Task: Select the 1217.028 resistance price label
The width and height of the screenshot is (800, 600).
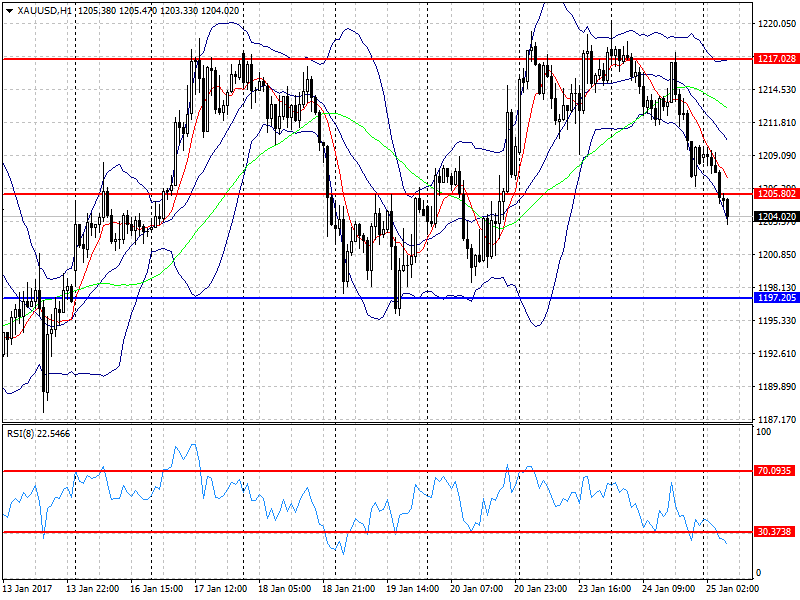Action: click(776, 59)
